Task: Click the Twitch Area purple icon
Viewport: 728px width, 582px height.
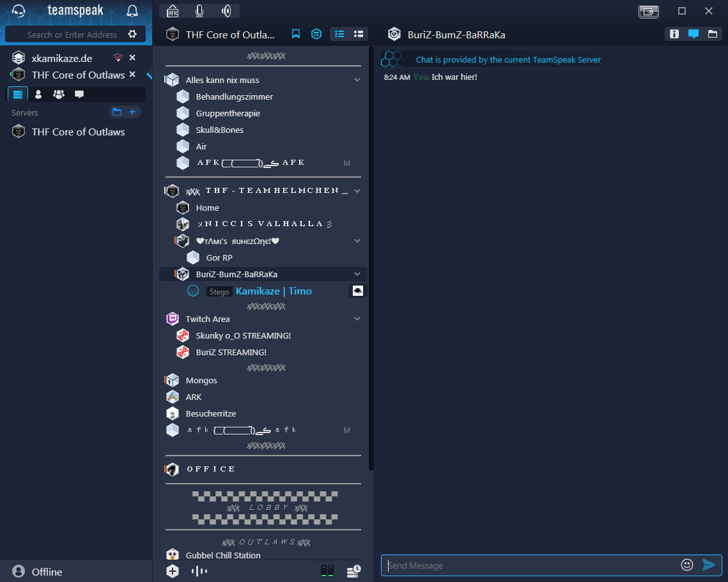Action: pos(173,319)
